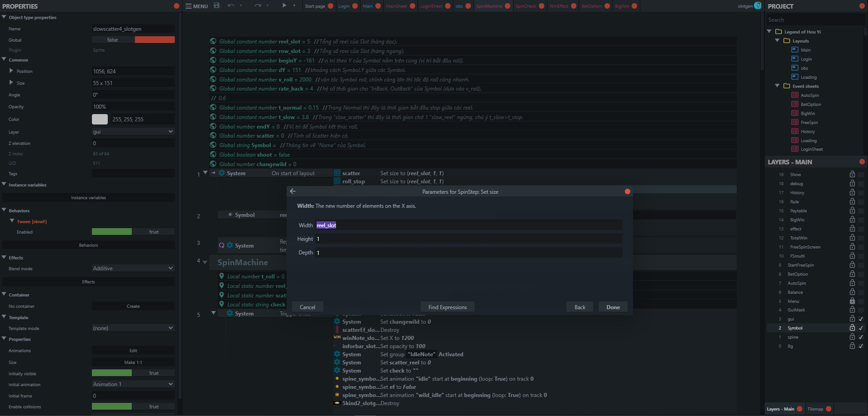Toggle the Global property checkbox

click(133, 40)
